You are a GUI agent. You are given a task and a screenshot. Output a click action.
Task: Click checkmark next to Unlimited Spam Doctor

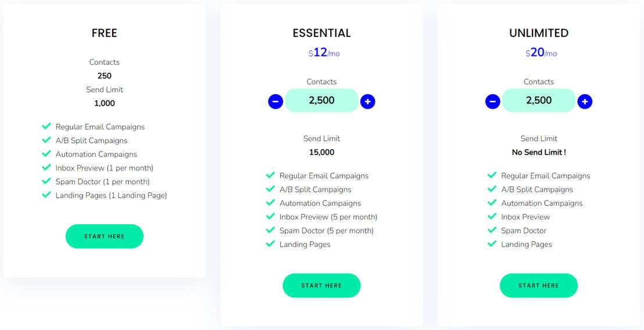(x=492, y=230)
